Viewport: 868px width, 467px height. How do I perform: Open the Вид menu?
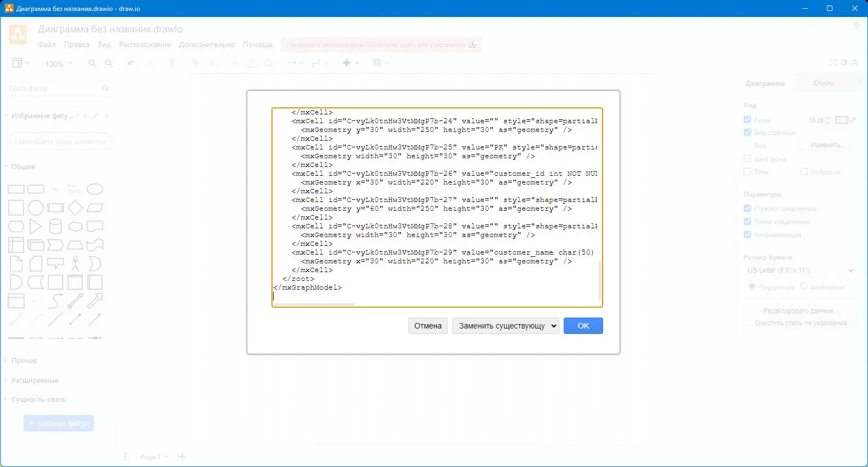click(104, 45)
